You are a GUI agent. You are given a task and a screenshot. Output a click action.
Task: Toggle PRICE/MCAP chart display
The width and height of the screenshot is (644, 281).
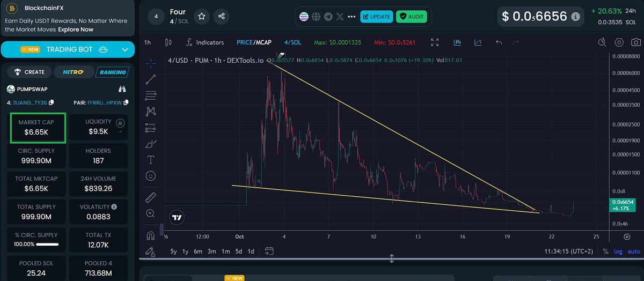(x=254, y=42)
